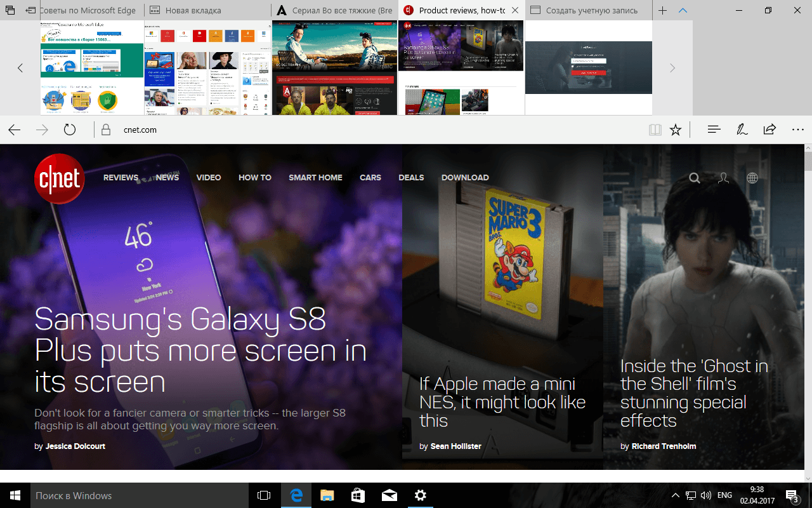Screen dimensions: 812x508
Task: Share this page
Action: pos(769,129)
